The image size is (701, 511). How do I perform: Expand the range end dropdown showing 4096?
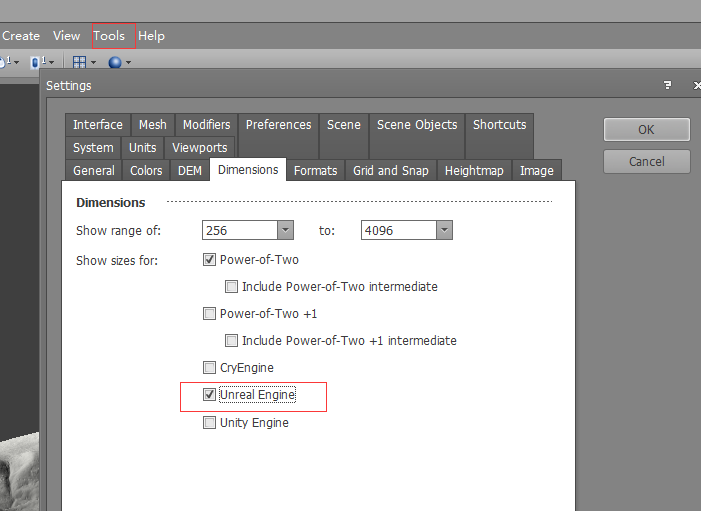point(444,230)
